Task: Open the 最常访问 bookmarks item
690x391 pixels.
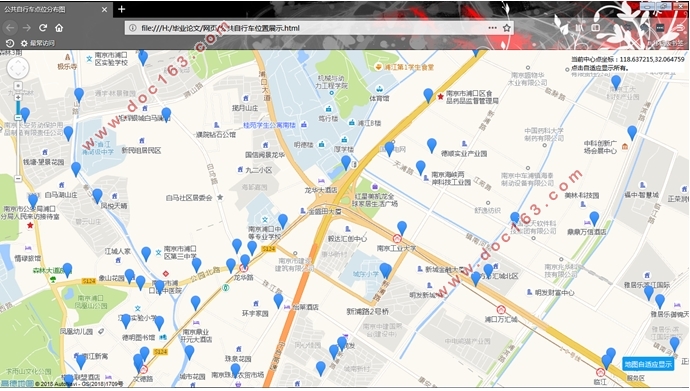Action: [38, 43]
